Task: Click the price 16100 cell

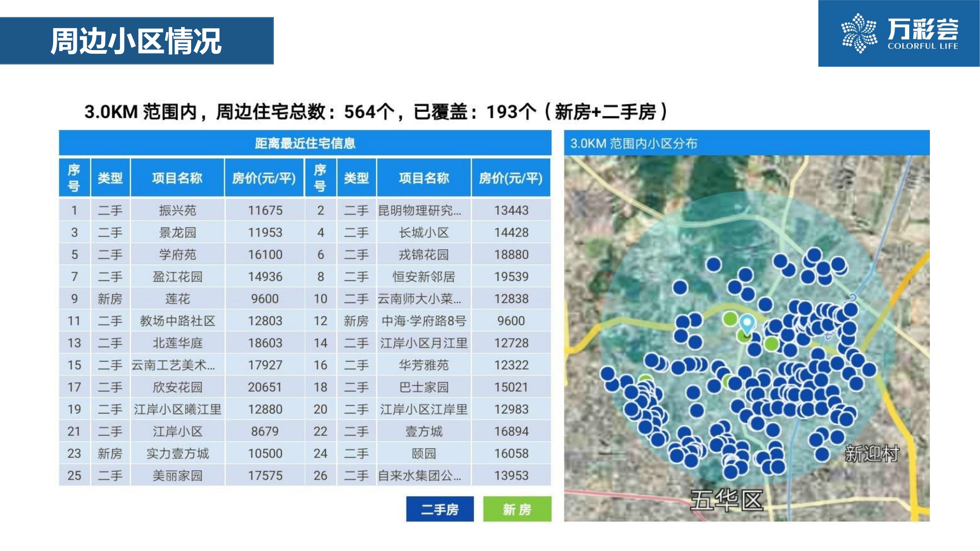Action: 265,254
